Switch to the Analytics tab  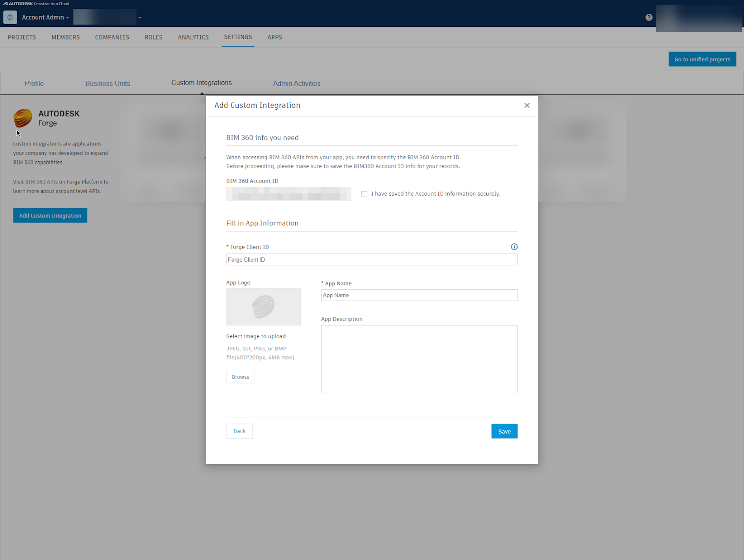[193, 37]
